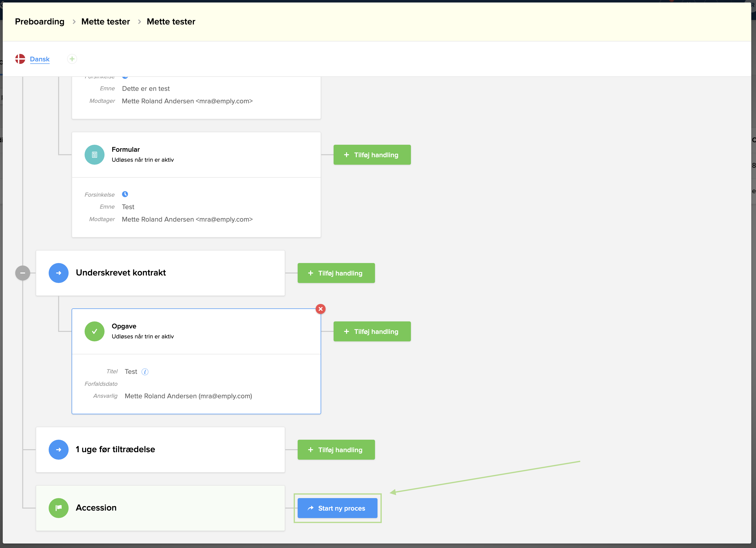Click the Danish flag icon
Screen dimensions: 756x548
point(20,59)
